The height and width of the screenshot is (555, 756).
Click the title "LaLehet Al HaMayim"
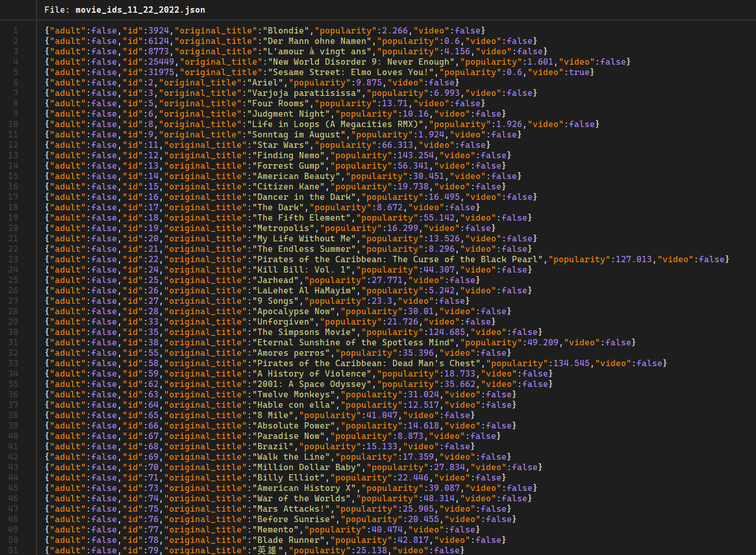304,290
